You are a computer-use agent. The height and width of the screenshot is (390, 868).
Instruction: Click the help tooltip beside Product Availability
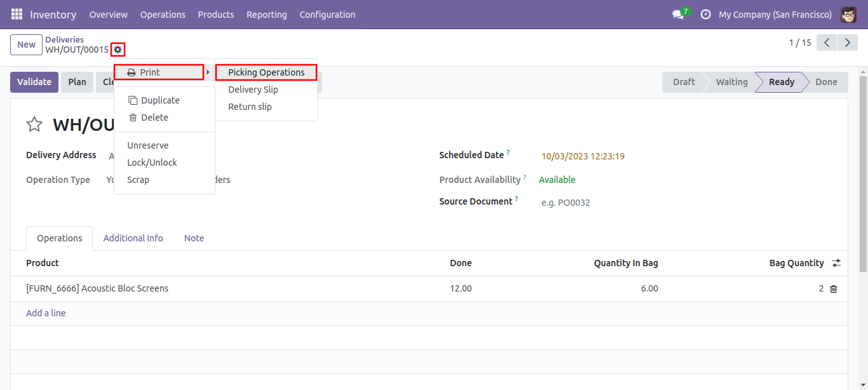[525, 177]
